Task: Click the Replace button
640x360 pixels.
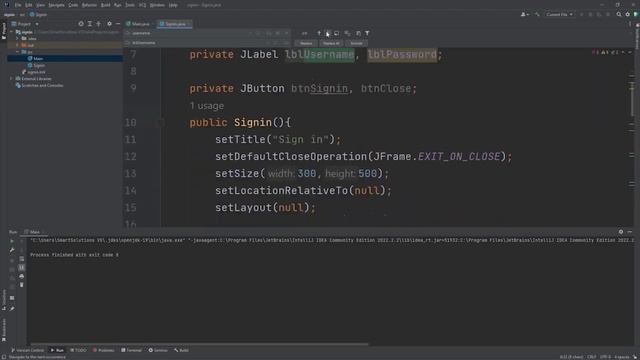Action: click(x=306, y=43)
